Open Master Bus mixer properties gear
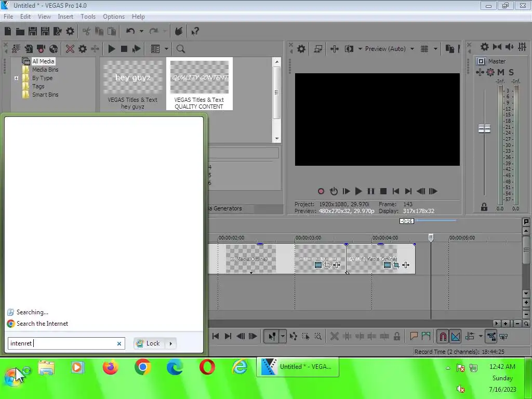Viewport: 532px width, 399px height. click(485, 47)
